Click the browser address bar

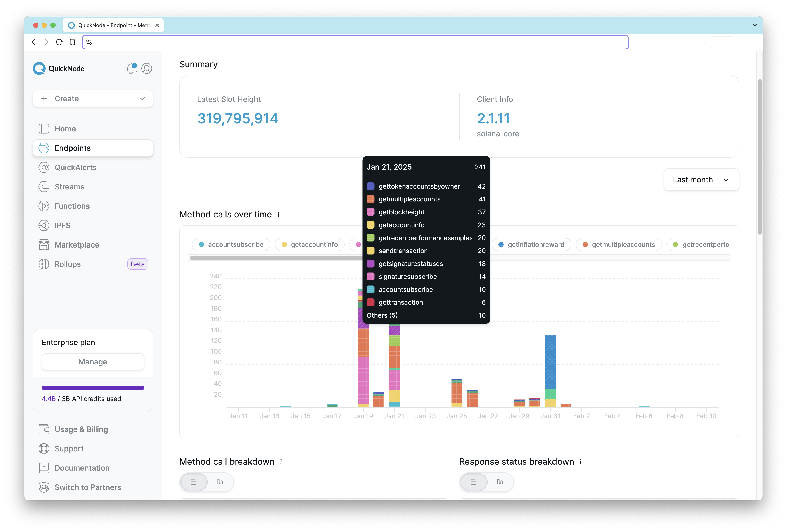pyautogui.click(x=355, y=42)
